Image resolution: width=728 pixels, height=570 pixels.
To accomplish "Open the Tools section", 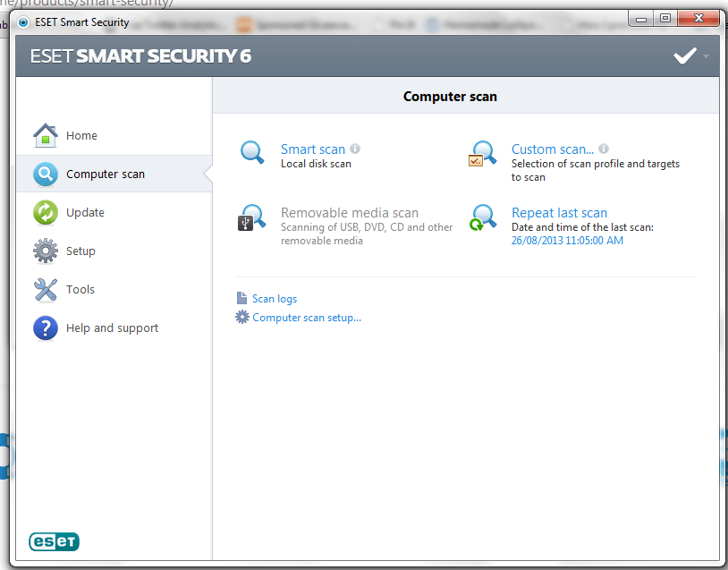I will tap(80, 289).
